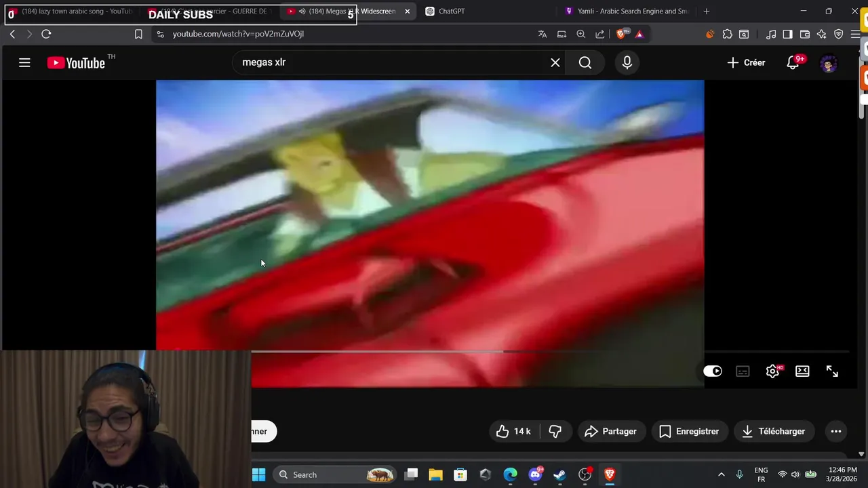Show hidden system tray icons chevron
Image resolution: width=868 pixels, height=488 pixels.
coord(721,474)
